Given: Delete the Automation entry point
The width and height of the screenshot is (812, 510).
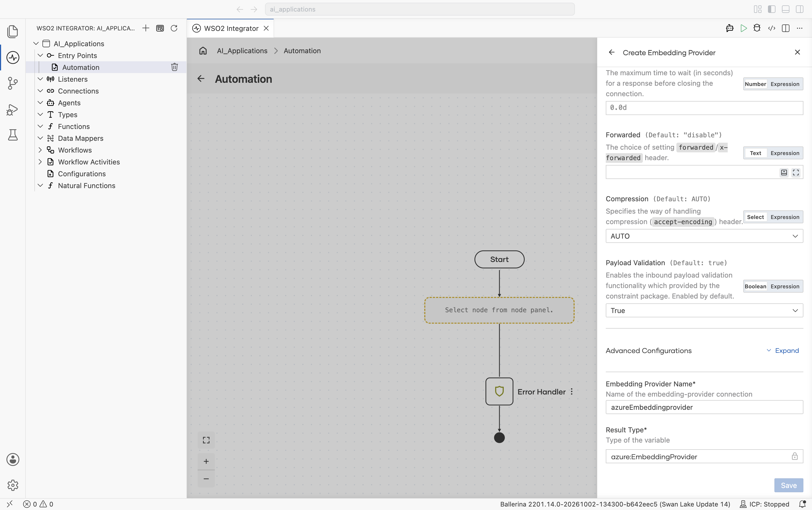Looking at the screenshot, I should (x=174, y=67).
